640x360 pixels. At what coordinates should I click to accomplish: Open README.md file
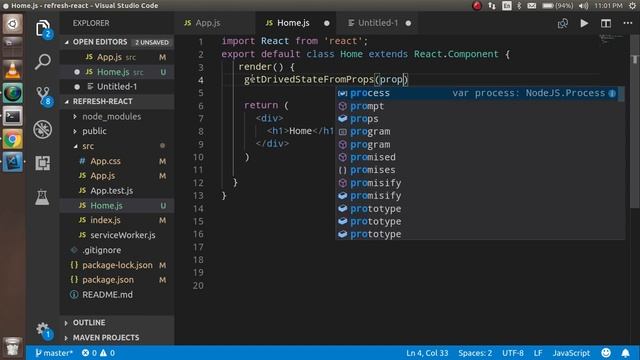point(116,295)
